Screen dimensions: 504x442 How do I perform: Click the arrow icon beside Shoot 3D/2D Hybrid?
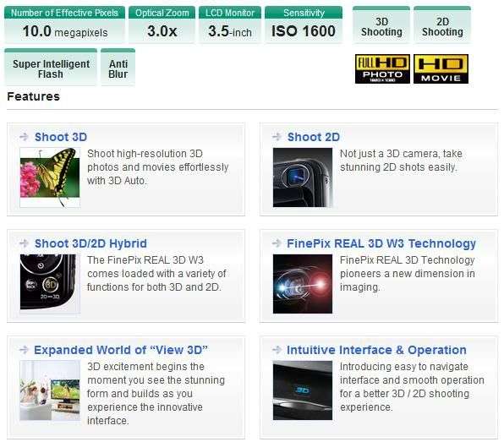pyautogui.click(x=25, y=243)
